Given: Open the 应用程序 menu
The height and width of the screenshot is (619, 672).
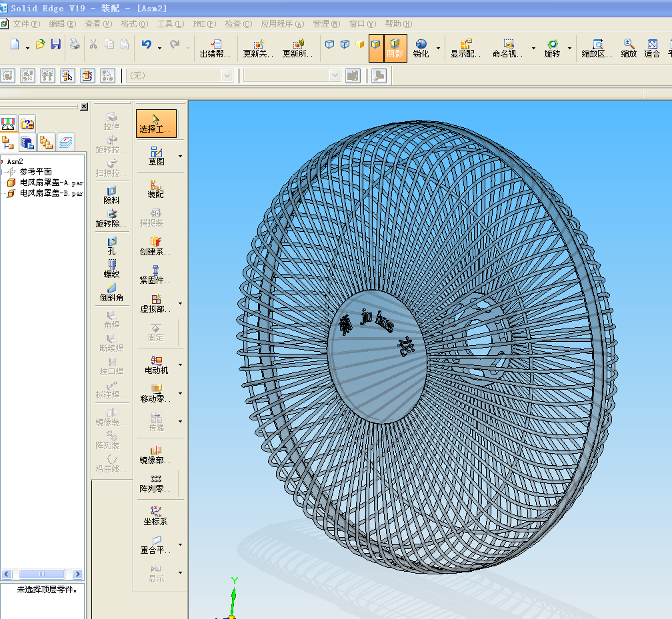Looking at the screenshot, I should point(283,24).
